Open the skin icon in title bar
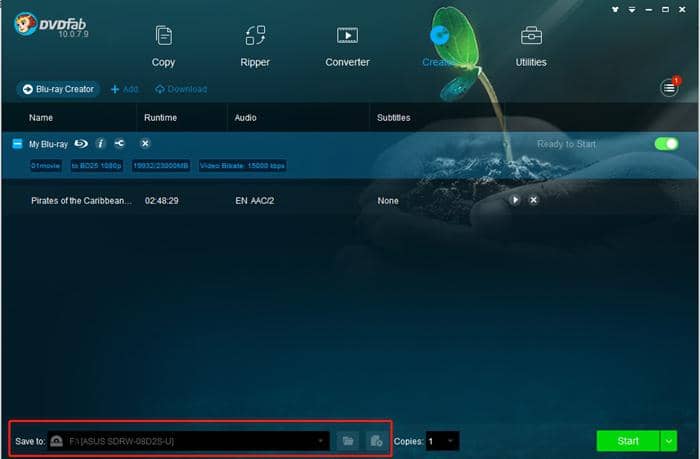The width and height of the screenshot is (700, 459). point(615,9)
